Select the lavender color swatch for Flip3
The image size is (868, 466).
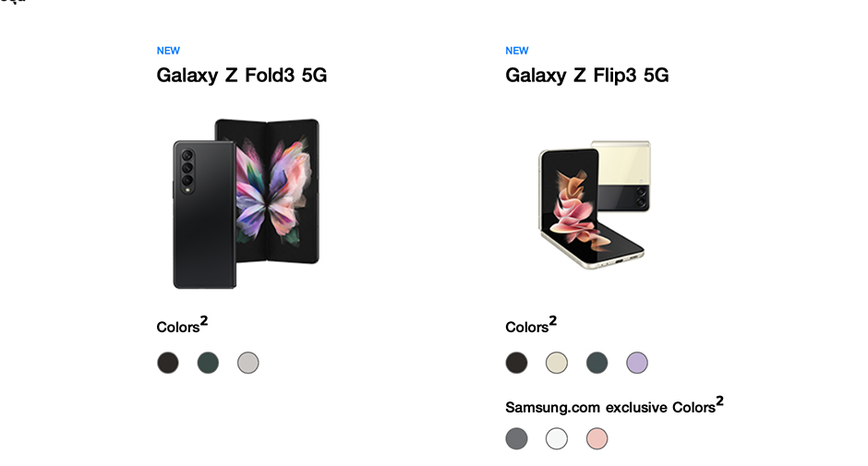(x=637, y=363)
